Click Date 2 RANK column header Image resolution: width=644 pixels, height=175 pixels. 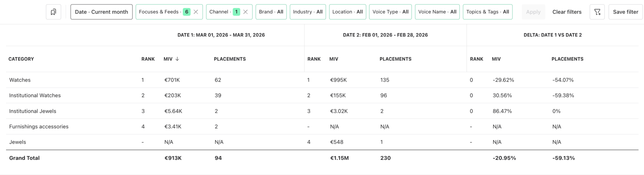(x=314, y=59)
